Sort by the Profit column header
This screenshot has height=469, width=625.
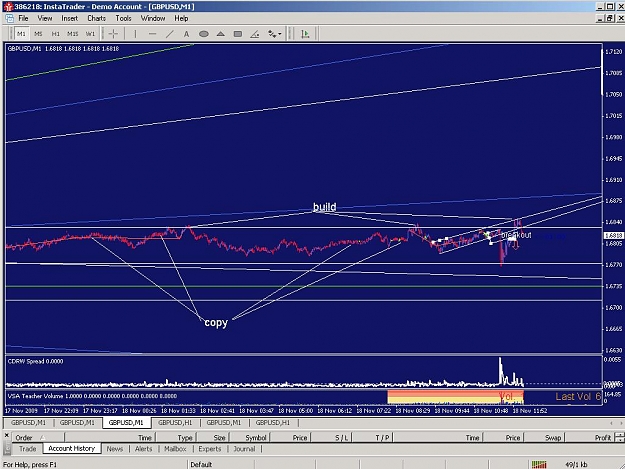pyautogui.click(x=590, y=438)
